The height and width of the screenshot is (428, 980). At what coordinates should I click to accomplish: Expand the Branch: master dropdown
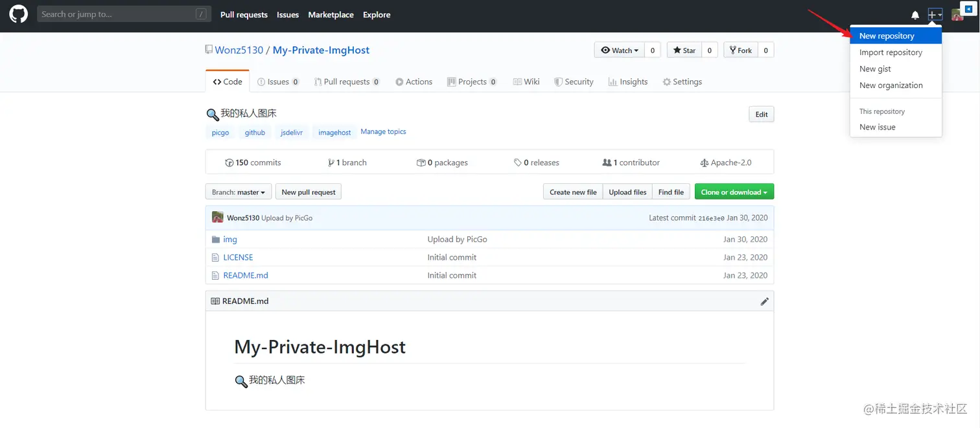coord(239,192)
